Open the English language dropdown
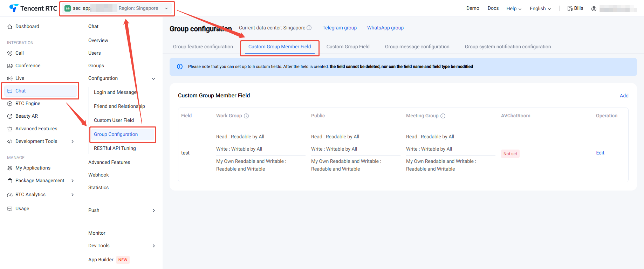This screenshot has height=269, width=644. tap(540, 9)
